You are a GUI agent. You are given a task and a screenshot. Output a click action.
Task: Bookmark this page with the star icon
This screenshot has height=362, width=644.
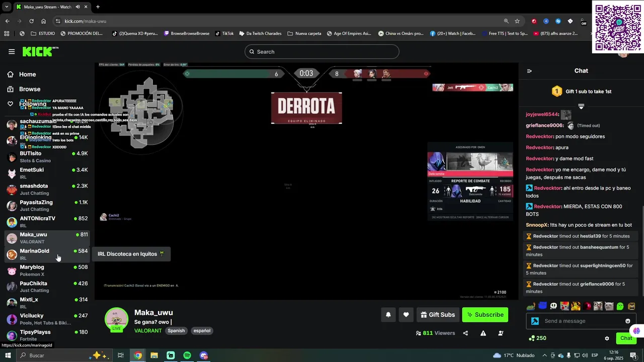click(x=517, y=21)
